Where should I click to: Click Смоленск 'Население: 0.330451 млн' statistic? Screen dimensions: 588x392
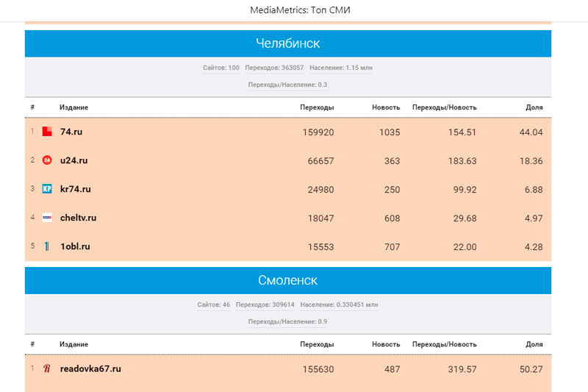(x=339, y=304)
